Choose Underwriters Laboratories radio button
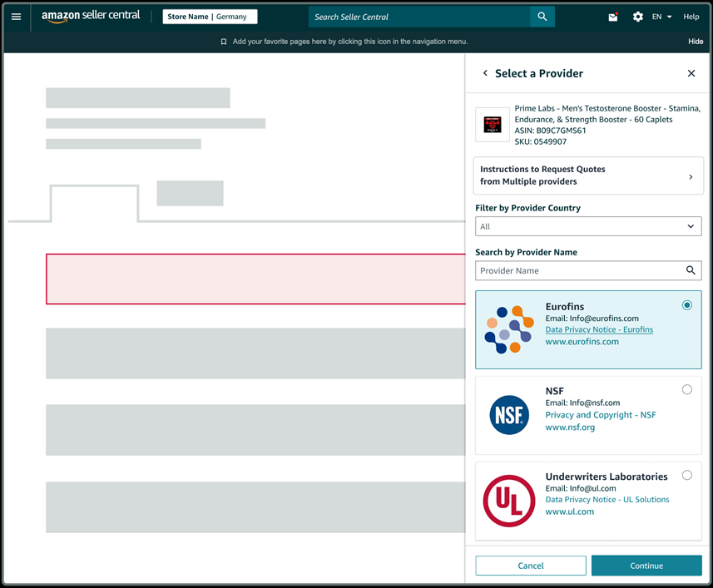The image size is (713, 588). [686, 476]
